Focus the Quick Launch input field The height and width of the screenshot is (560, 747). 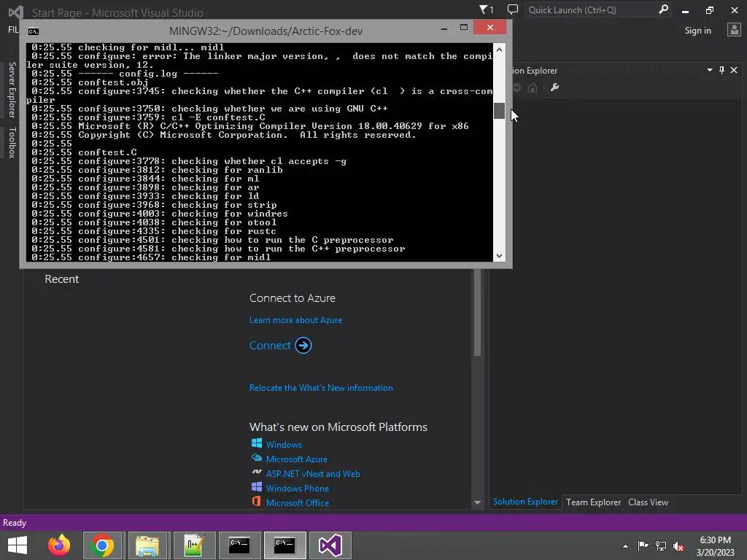(591, 9)
